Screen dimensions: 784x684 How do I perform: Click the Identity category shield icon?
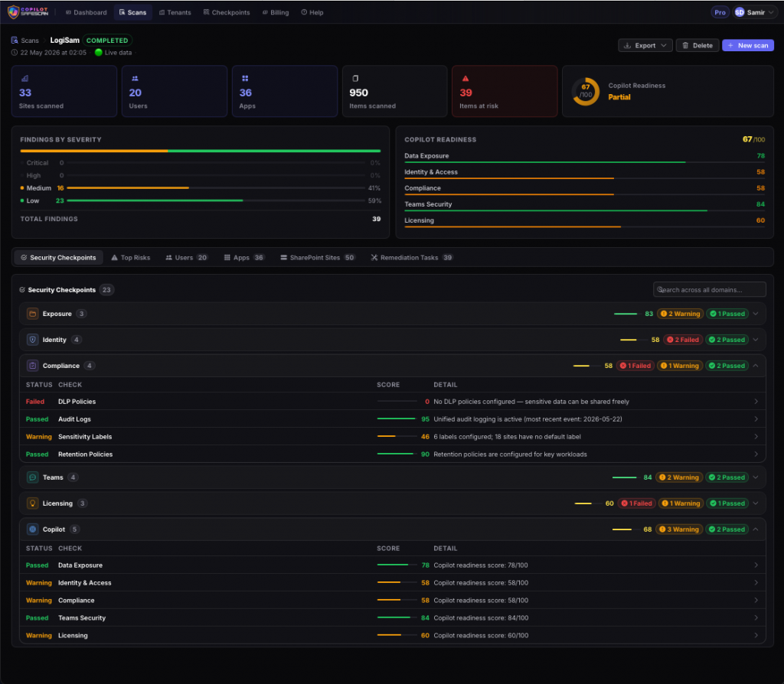coord(32,340)
